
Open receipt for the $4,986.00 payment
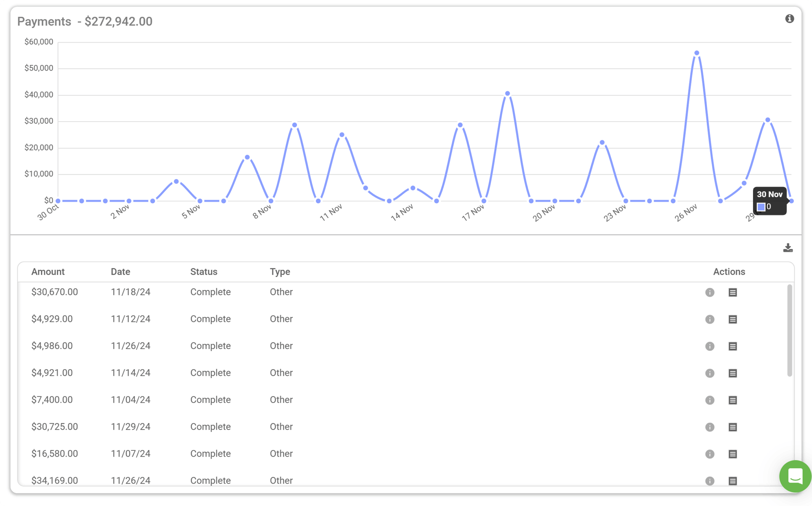733,346
